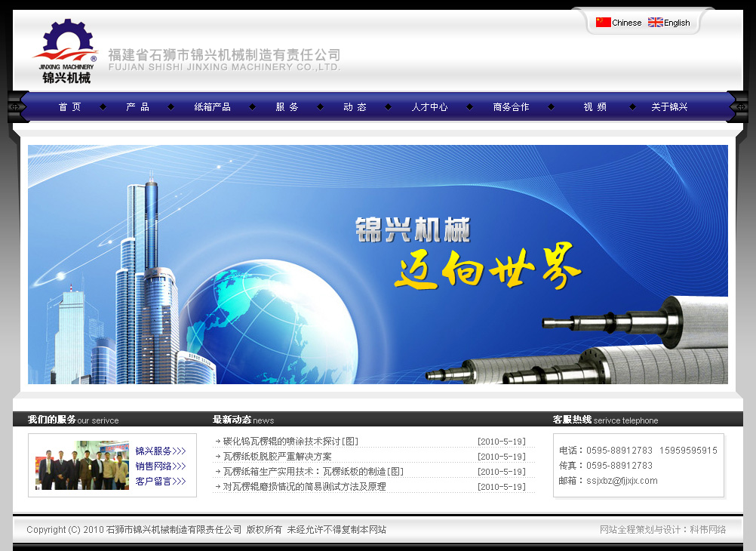Click the 客服热线 serivce telephone heading

coord(605,420)
